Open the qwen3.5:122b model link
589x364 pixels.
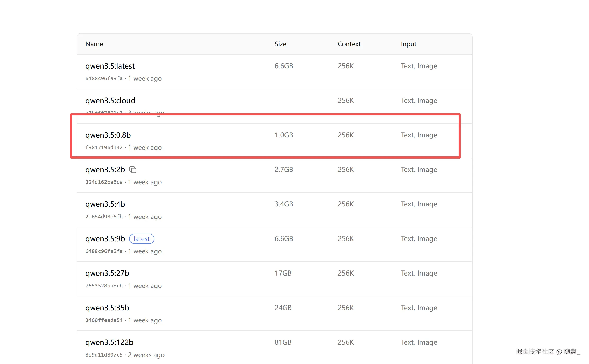(109, 342)
